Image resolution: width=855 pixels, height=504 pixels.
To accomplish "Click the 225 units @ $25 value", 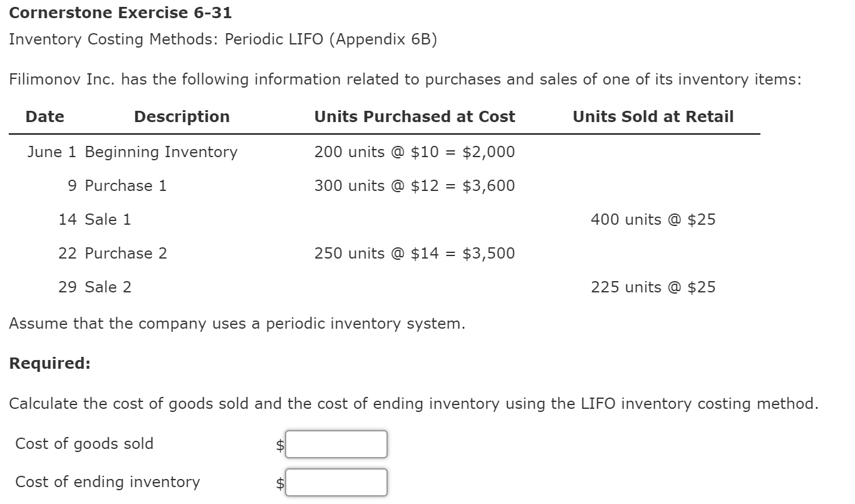I will (653, 287).
